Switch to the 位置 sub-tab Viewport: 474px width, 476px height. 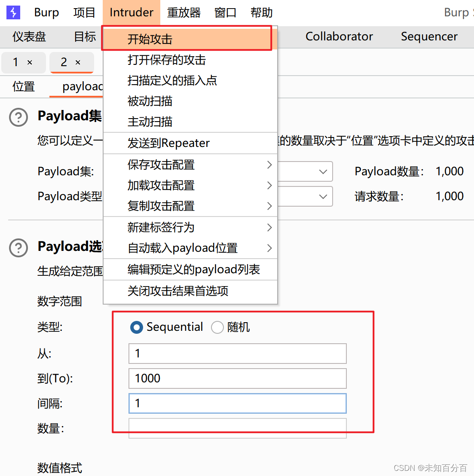click(x=24, y=86)
